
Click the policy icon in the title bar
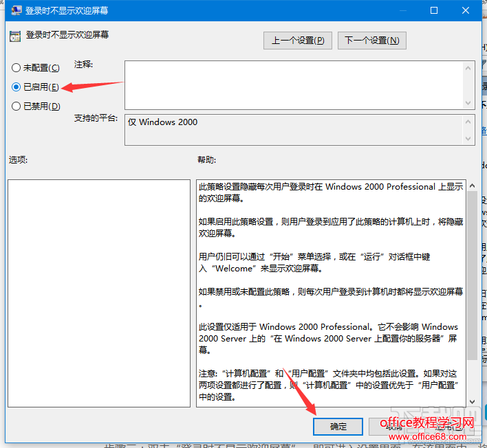tap(16, 10)
